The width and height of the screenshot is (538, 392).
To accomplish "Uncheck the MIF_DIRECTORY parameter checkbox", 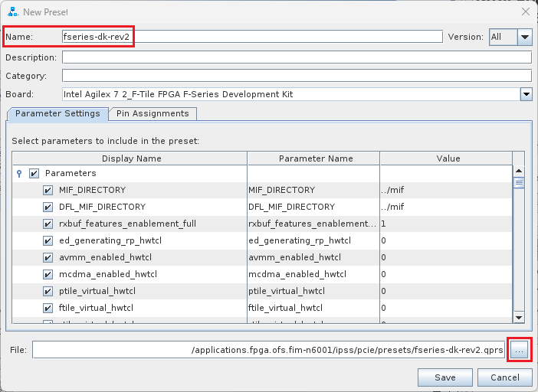I will click(48, 190).
